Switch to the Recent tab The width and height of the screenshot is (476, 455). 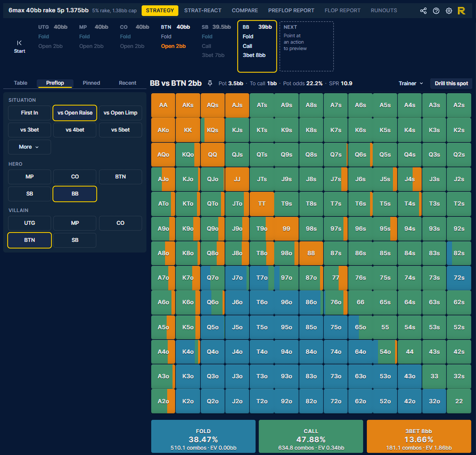tap(127, 83)
